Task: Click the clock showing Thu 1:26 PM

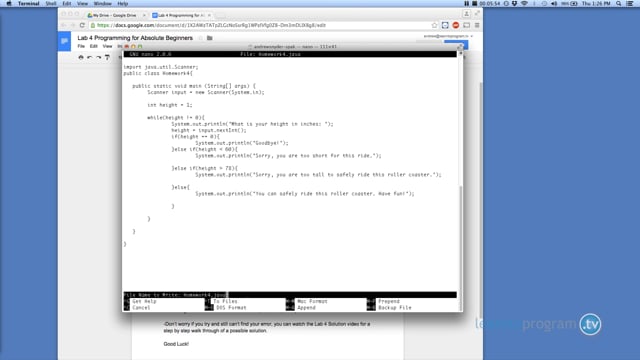Action: click(596, 3)
